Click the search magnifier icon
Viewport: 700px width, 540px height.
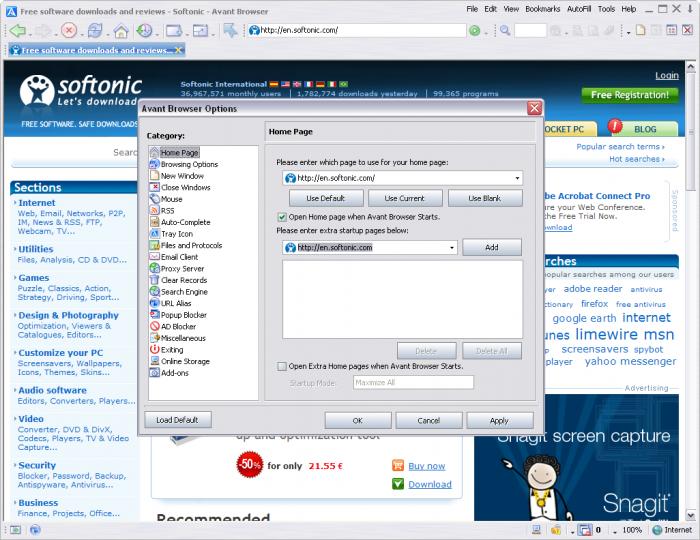pos(505,30)
